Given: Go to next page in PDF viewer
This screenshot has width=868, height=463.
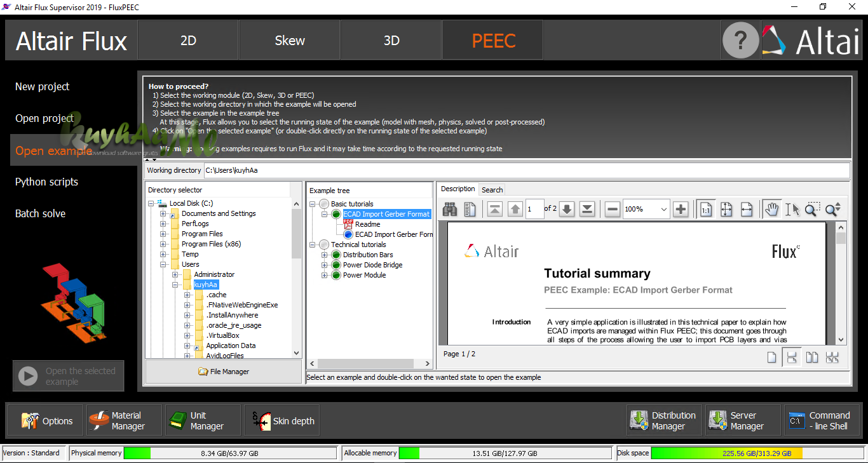Looking at the screenshot, I should [567, 209].
